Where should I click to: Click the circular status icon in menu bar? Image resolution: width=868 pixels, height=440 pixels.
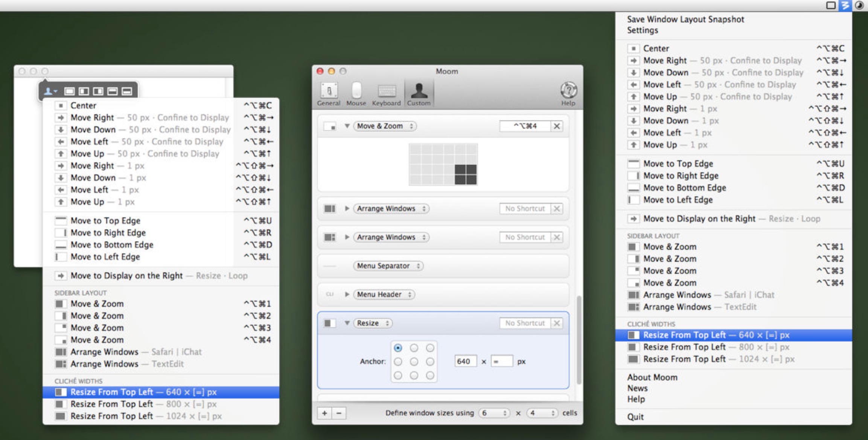tap(859, 5)
